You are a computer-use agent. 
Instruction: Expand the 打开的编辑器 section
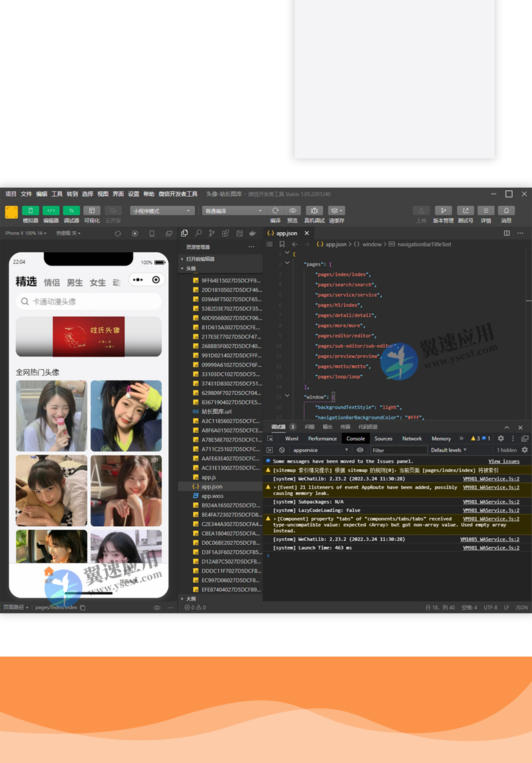point(199,259)
